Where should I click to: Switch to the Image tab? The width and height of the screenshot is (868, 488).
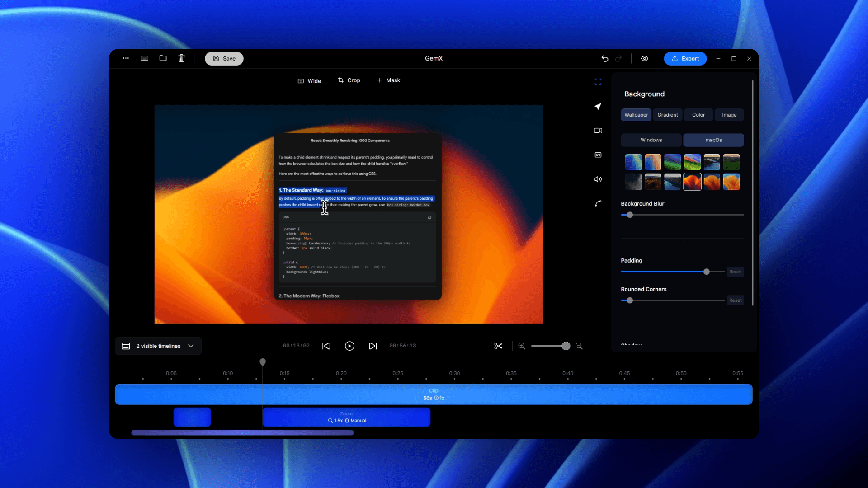pyautogui.click(x=729, y=115)
